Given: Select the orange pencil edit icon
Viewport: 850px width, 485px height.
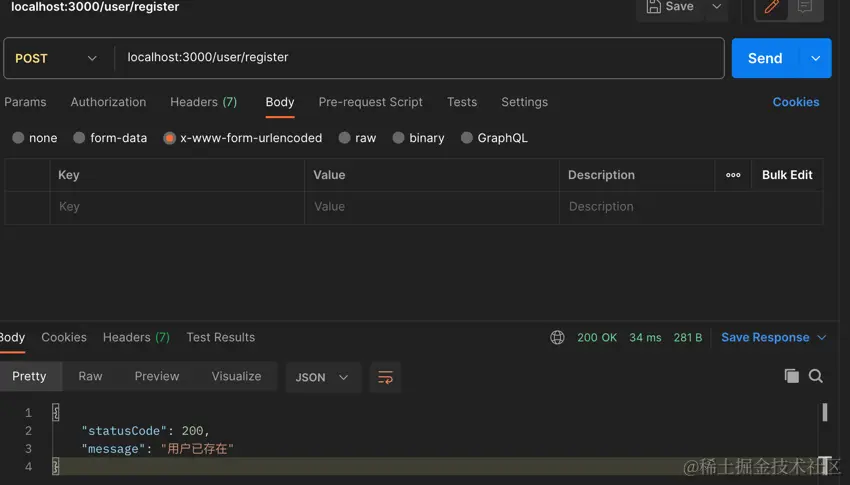Looking at the screenshot, I should point(771,7).
